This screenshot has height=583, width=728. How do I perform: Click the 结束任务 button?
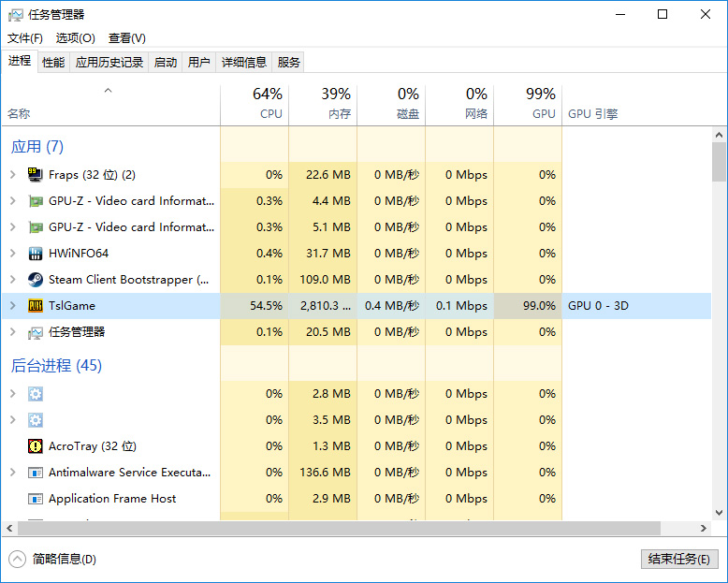click(679, 559)
